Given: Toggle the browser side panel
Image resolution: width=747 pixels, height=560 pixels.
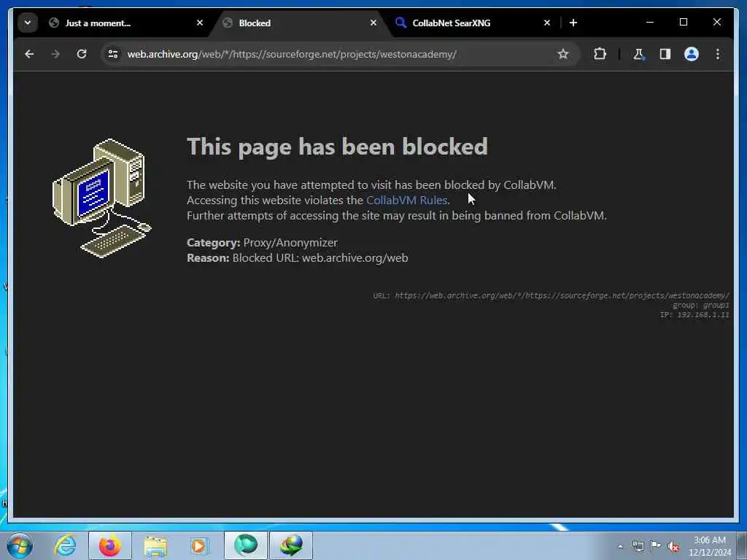Looking at the screenshot, I should coord(665,54).
